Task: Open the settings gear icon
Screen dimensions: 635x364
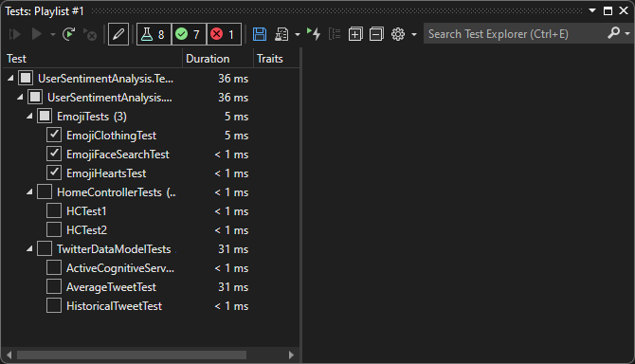Action: 398,34
